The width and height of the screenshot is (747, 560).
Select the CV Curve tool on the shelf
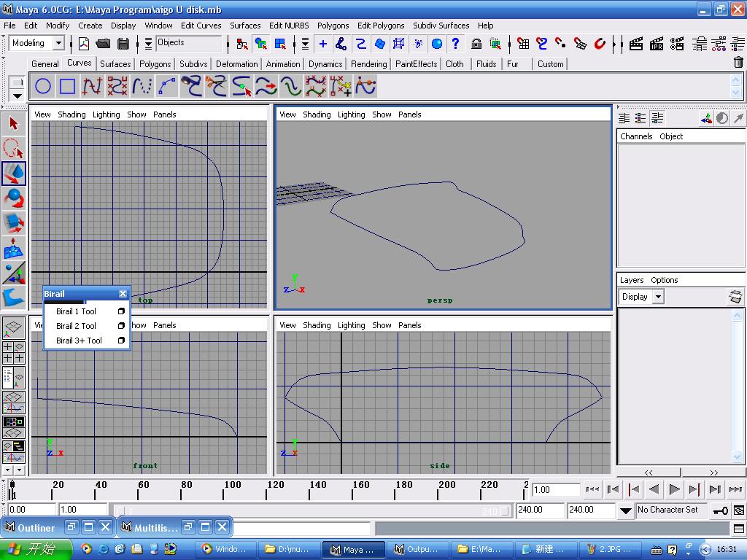[x=117, y=86]
